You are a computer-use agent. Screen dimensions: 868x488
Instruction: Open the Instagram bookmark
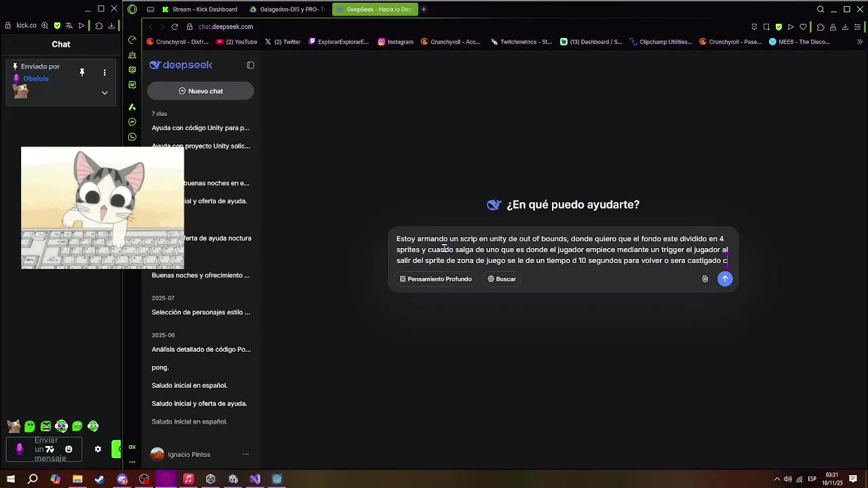[395, 41]
